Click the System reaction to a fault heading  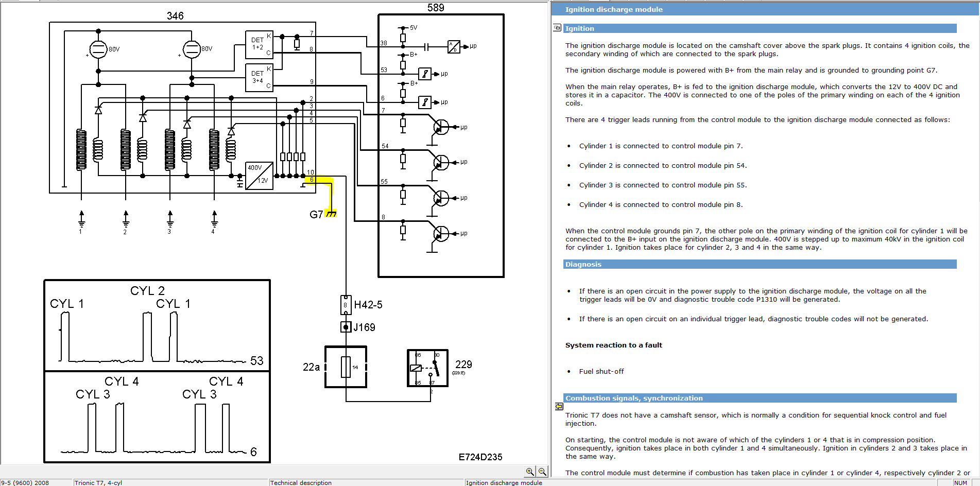pos(614,345)
